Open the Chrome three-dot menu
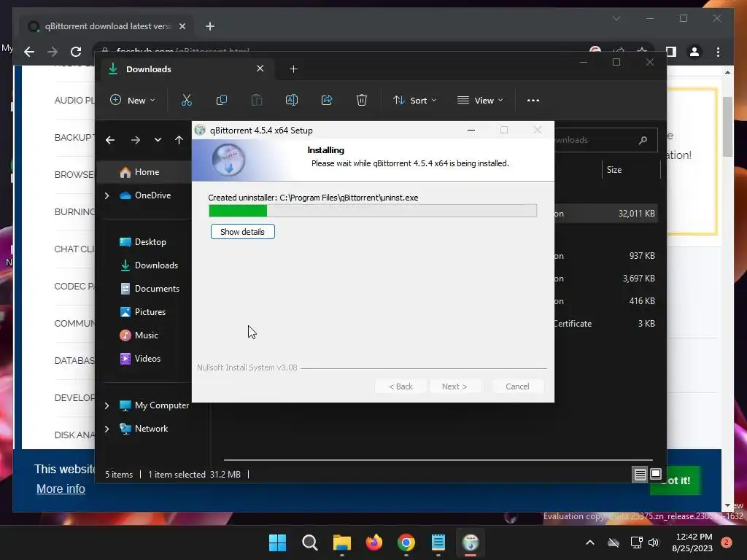 click(718, 52)
